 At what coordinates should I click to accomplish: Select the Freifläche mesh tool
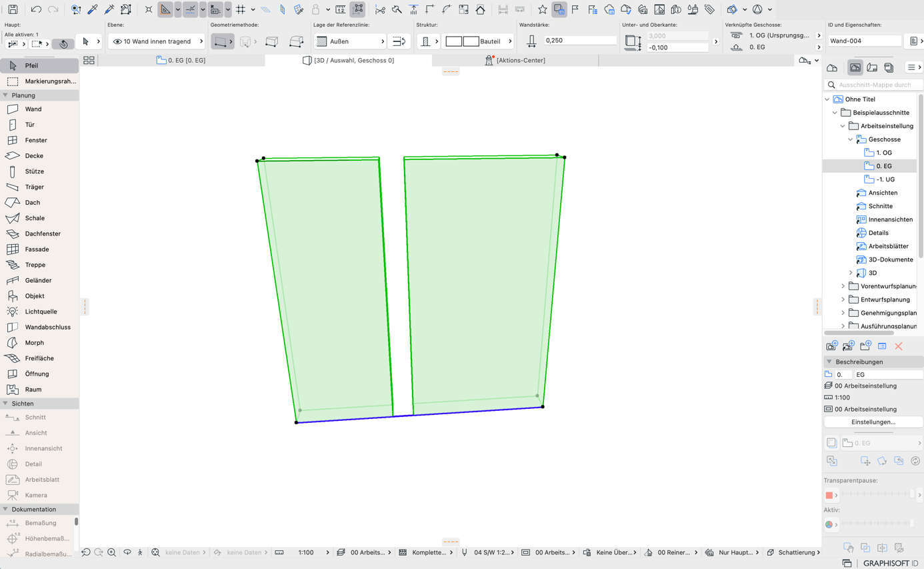click(39, 358)
